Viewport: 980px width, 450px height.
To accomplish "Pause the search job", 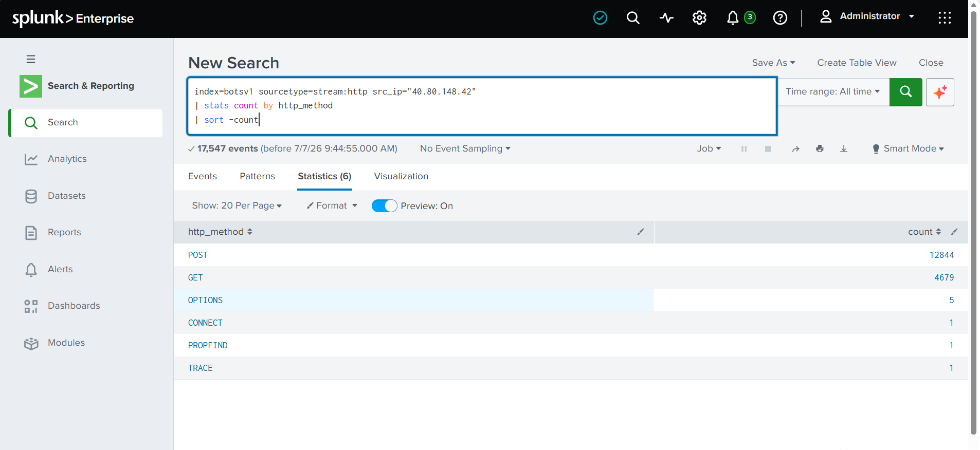I will point(744,149).
